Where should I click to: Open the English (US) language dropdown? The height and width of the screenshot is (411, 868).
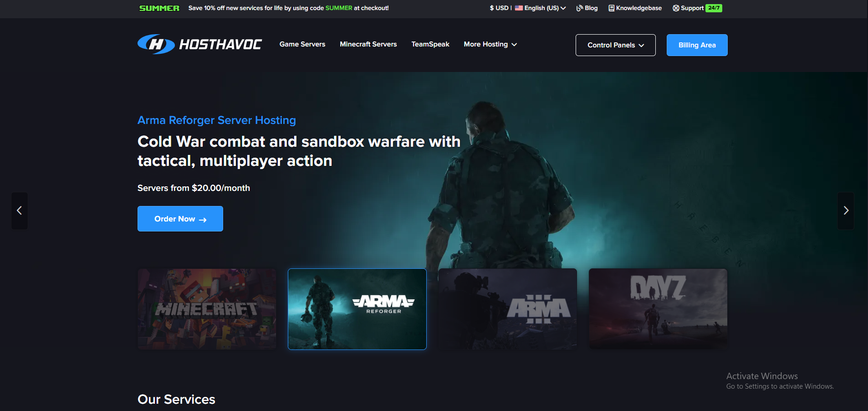pyautogui.click(x=541, y=8)
